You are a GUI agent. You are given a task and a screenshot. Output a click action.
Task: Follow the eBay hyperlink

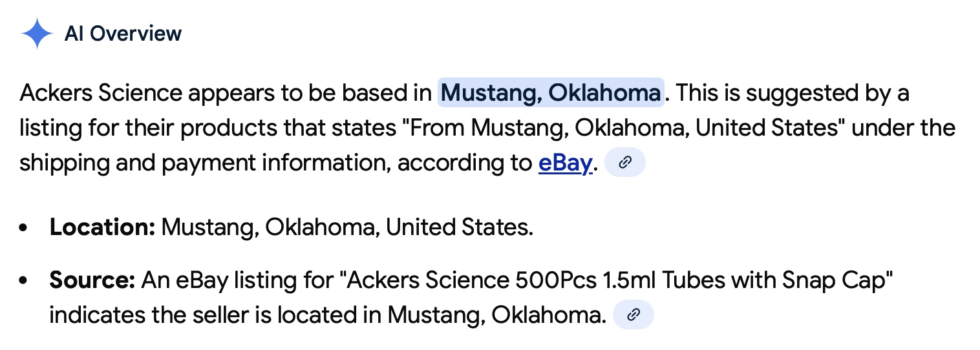[564, 163]
